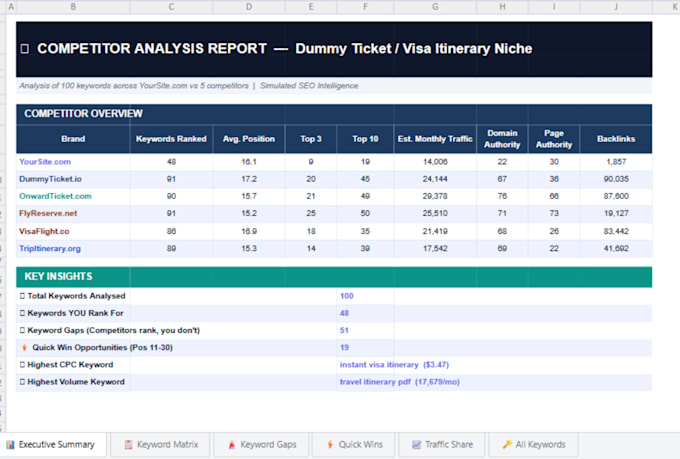Select column B header
Viewport: 680px width, 459px height.
[73, 7]
